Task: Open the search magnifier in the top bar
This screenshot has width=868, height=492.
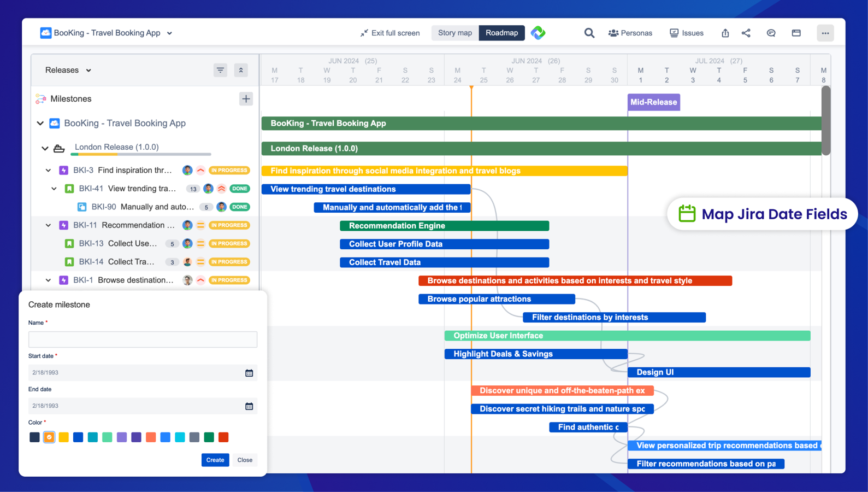Action: [x=589, y=33]
